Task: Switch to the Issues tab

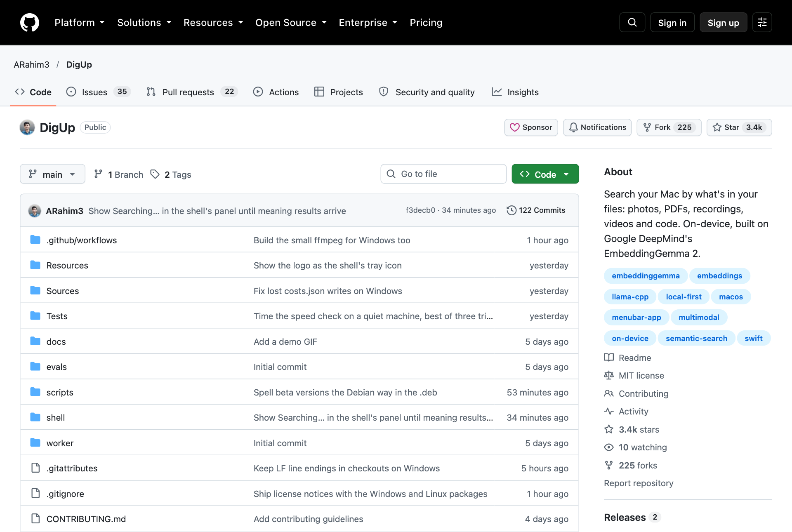Action: 99,92
